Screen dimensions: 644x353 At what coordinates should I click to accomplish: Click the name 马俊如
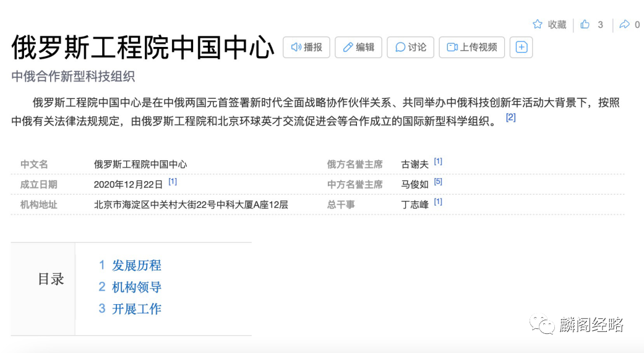415,185
